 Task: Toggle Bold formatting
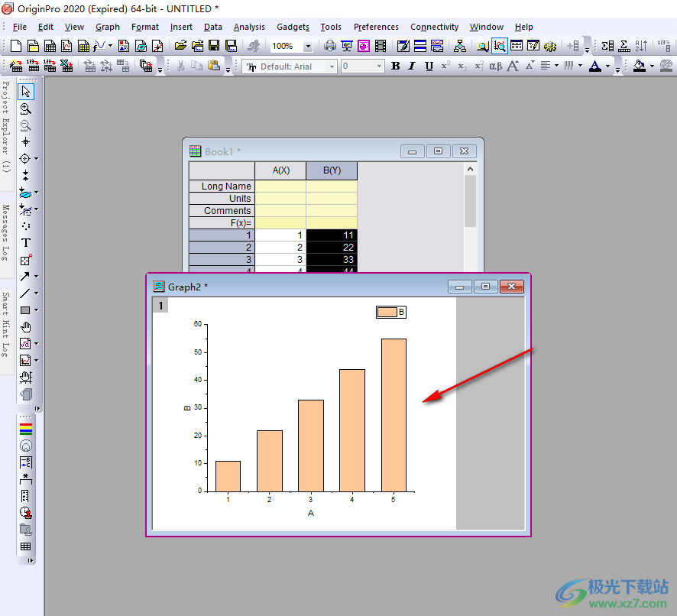click(x=395, y=66)
